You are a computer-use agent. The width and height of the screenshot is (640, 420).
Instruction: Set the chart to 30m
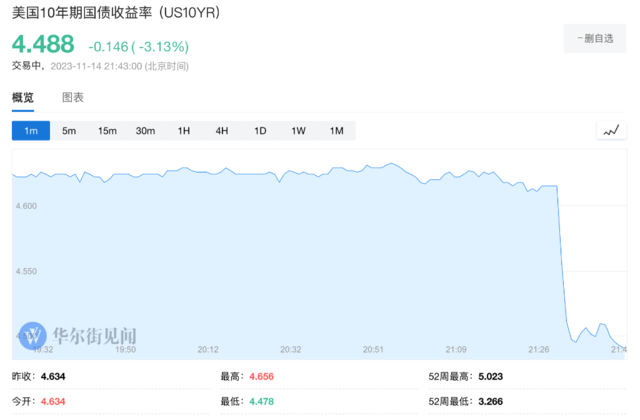(x=145, y=131)
